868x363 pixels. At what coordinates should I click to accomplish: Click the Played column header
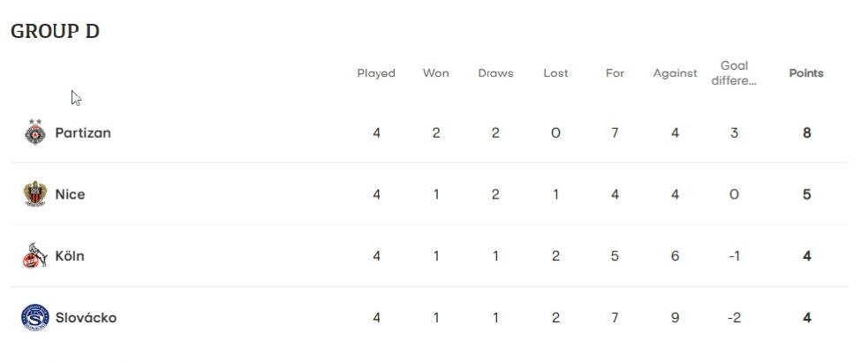(376, 73)
